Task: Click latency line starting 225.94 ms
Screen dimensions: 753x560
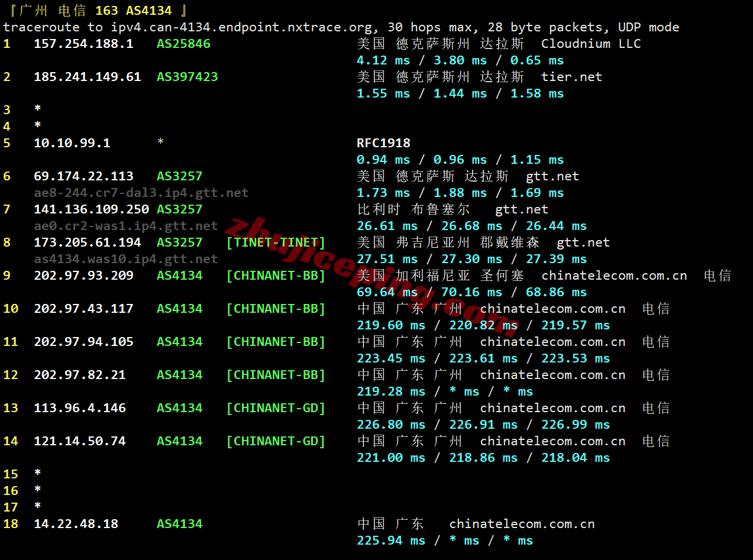Action: [445, 540]
